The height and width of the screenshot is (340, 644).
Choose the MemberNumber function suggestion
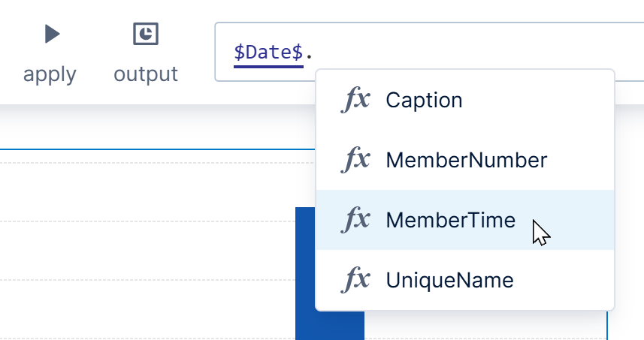tap(466, 160)
